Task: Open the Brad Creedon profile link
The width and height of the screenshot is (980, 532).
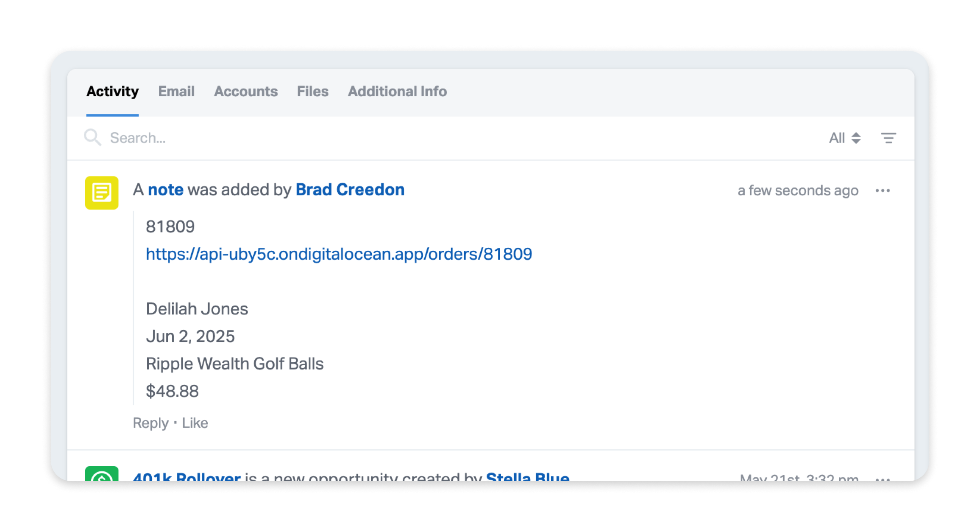Action: 350,190
